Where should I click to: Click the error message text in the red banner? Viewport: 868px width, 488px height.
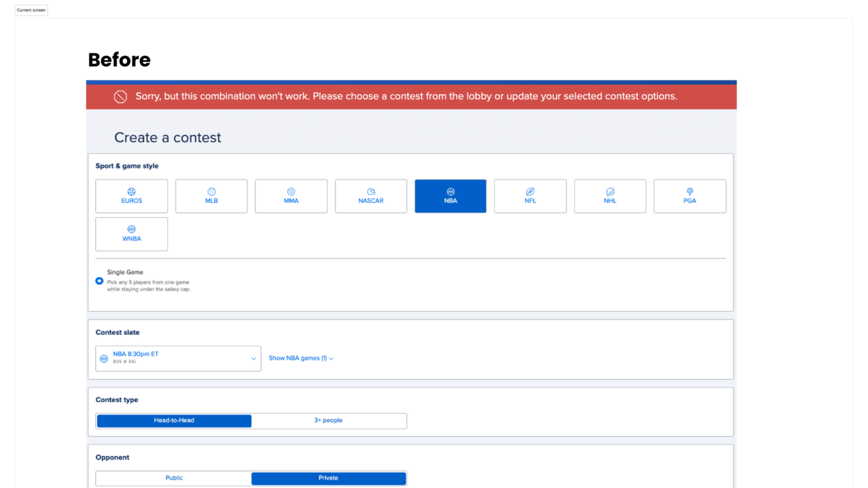406,96
